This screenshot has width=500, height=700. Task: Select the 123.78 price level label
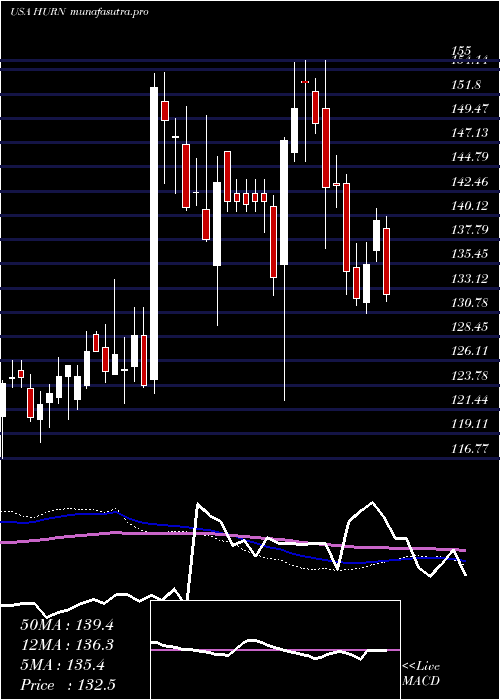click(470, 375)
